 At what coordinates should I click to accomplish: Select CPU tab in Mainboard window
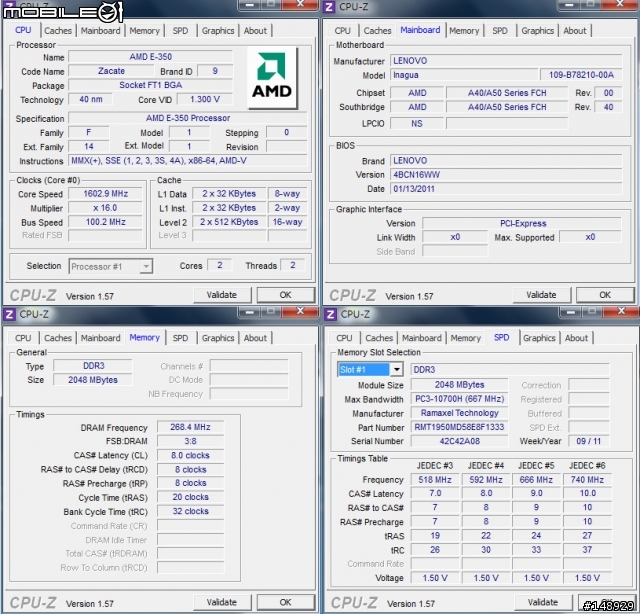[x=342, y=31]
